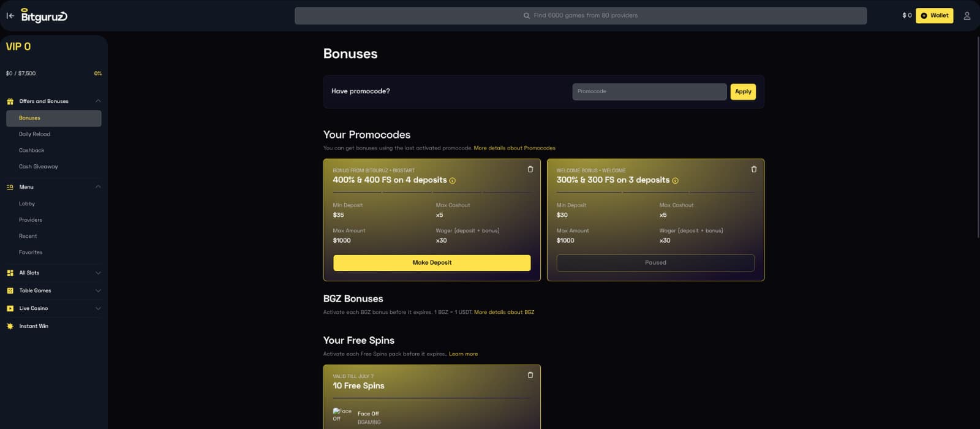Viewport: 980px width, 429px height.
Task: Open the Bitguruz logo home link
Action: tap(44, 15)
